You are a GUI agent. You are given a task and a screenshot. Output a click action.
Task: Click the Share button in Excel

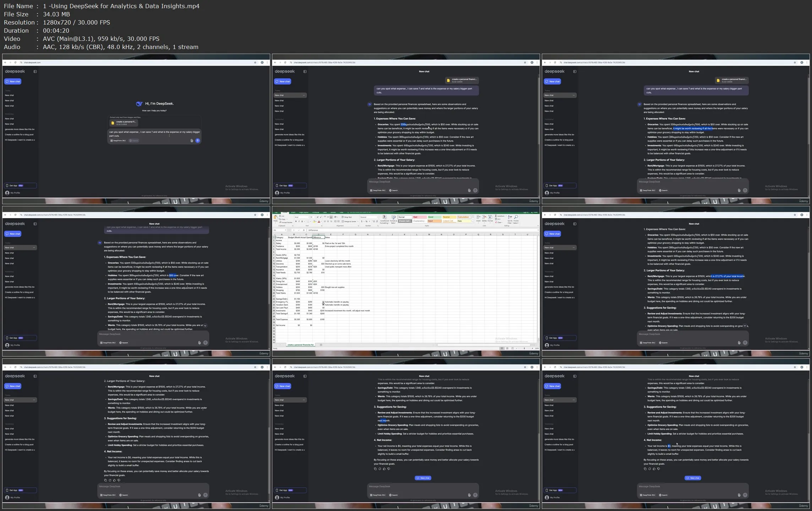click(534, 212)
